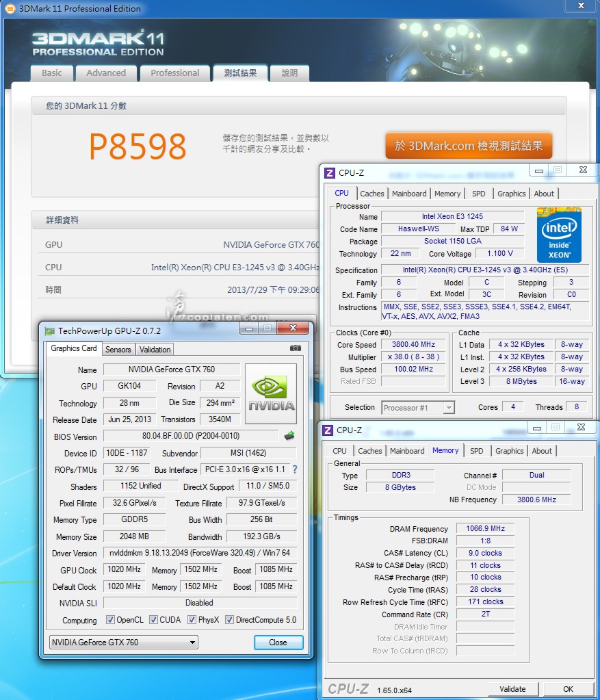
Task: Click the NVIDIA logo in GPU-Z
Action: 271,393
